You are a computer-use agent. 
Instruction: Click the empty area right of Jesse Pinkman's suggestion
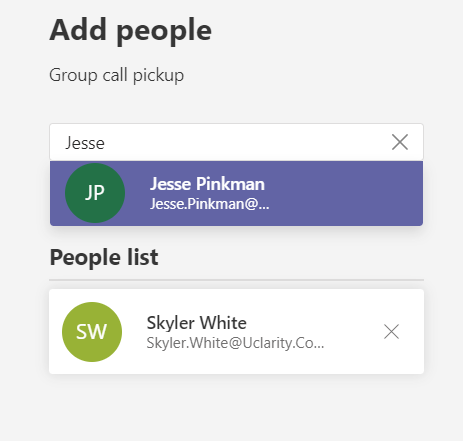pos(345,193)
